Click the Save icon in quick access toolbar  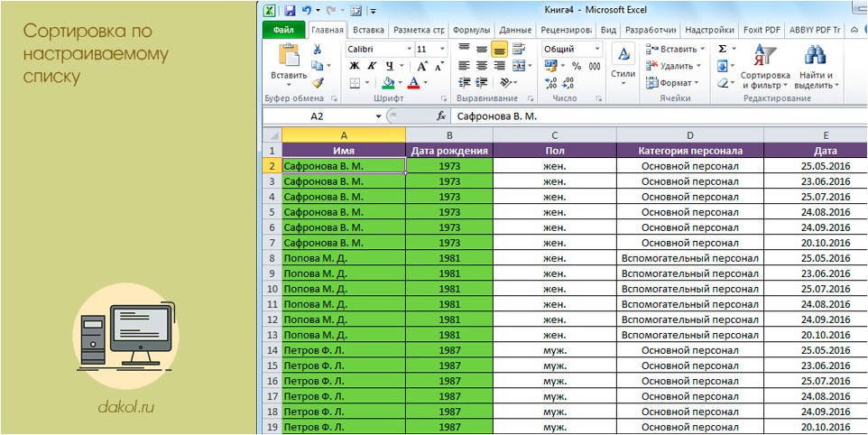pos(290,10)
